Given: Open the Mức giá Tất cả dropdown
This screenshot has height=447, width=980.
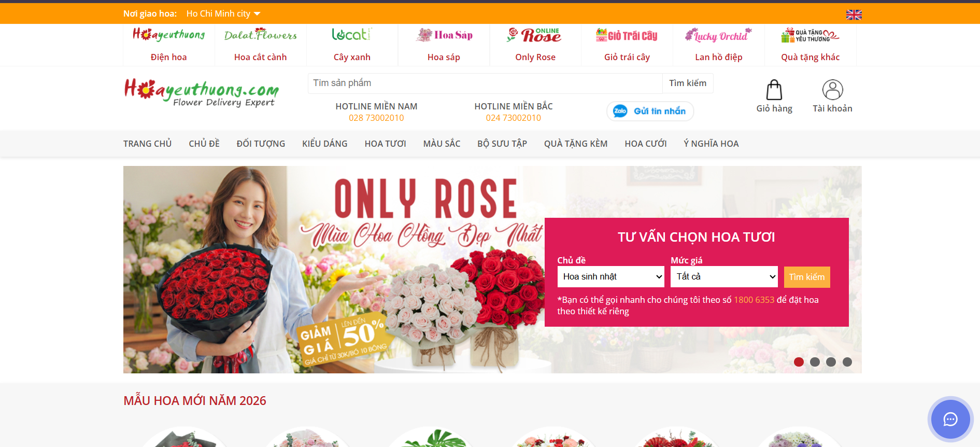Looking at the screenshot, I should 724,276.
